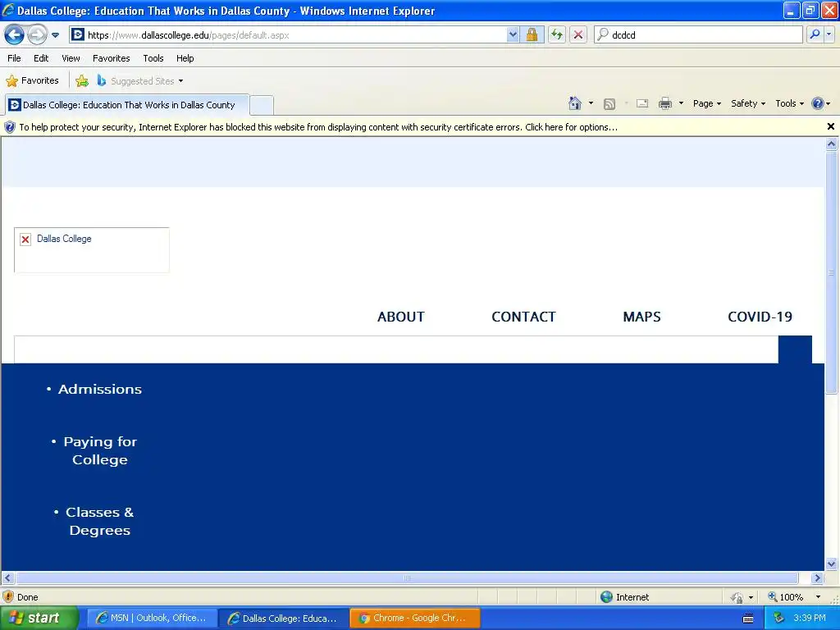
Task: Click the address bar URL field
Action: [288, 34]
